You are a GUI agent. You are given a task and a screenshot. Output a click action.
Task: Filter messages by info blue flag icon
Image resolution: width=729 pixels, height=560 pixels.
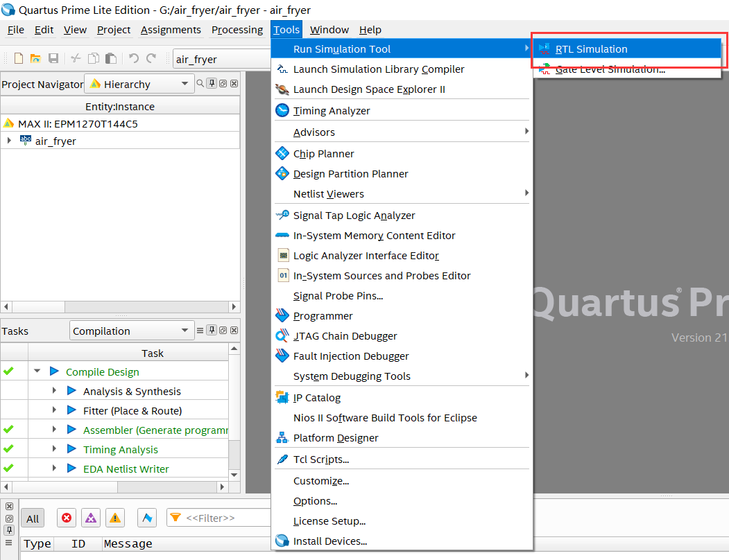147,518
